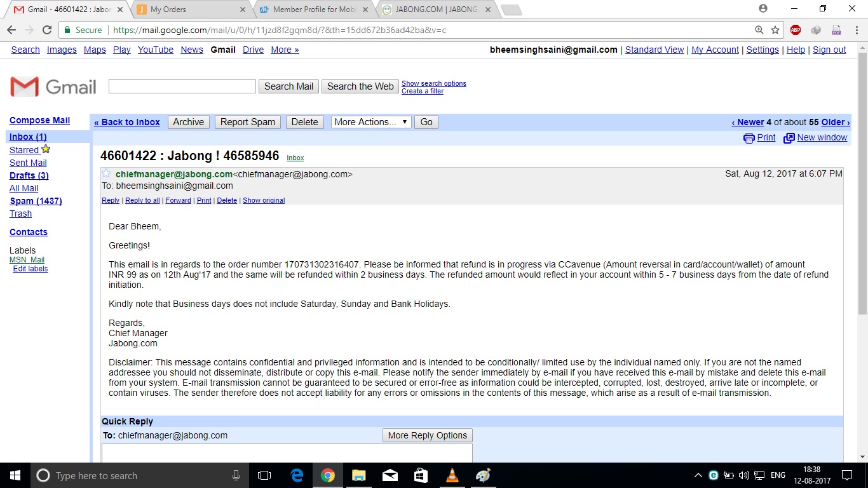Screen dimensions: 868x488
Task: Open the Adblock Plus extension icon
Action: [796, 30]
